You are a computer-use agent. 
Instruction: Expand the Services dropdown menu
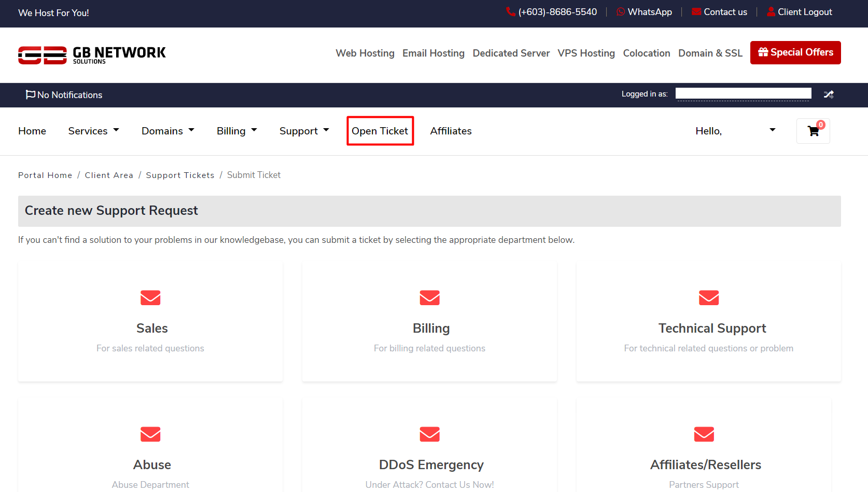click(93, 131)
